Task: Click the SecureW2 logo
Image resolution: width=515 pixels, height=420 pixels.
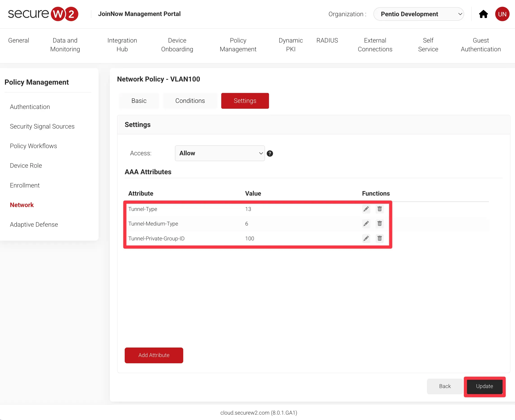Action: pyautogui.click(x=43, y=14)
